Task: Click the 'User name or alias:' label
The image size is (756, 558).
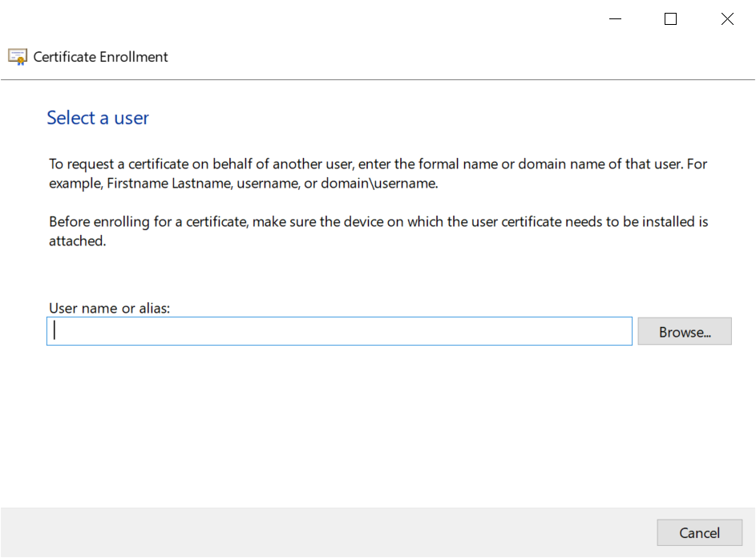Action: tap(110, 308)
